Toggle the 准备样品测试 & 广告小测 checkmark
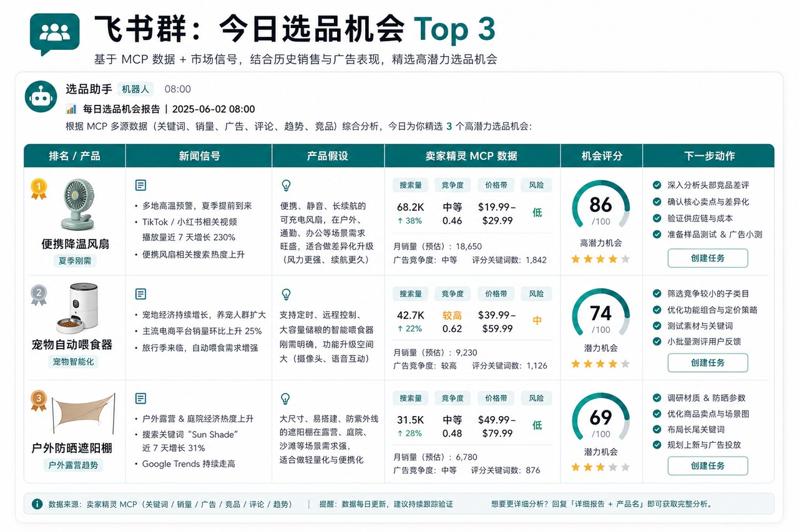 pyautogui.click(x=657, y=235)
